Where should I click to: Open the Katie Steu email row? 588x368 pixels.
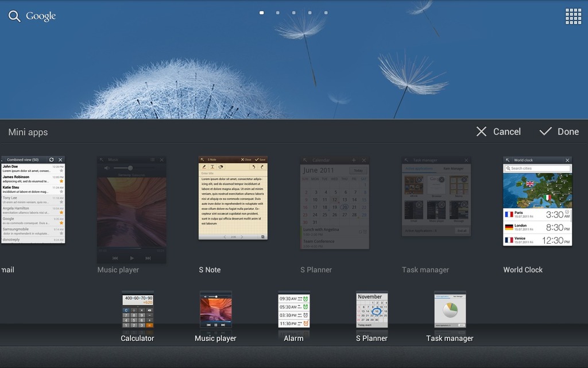pos(33,189)
